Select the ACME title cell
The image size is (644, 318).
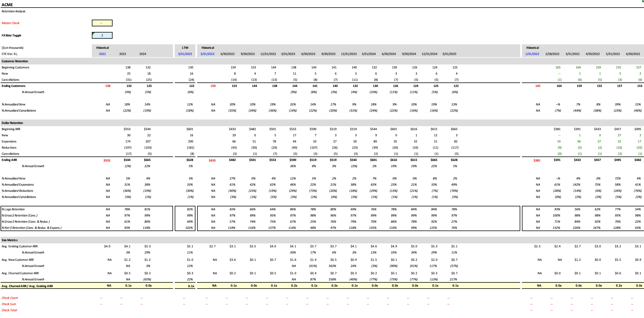pos(7,5)
